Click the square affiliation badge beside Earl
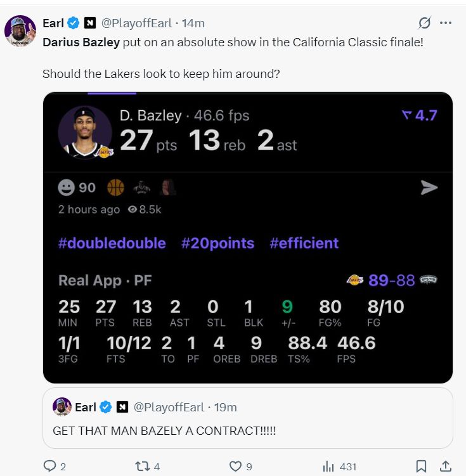Screen dimensions: 466x476 coord(90,23)
